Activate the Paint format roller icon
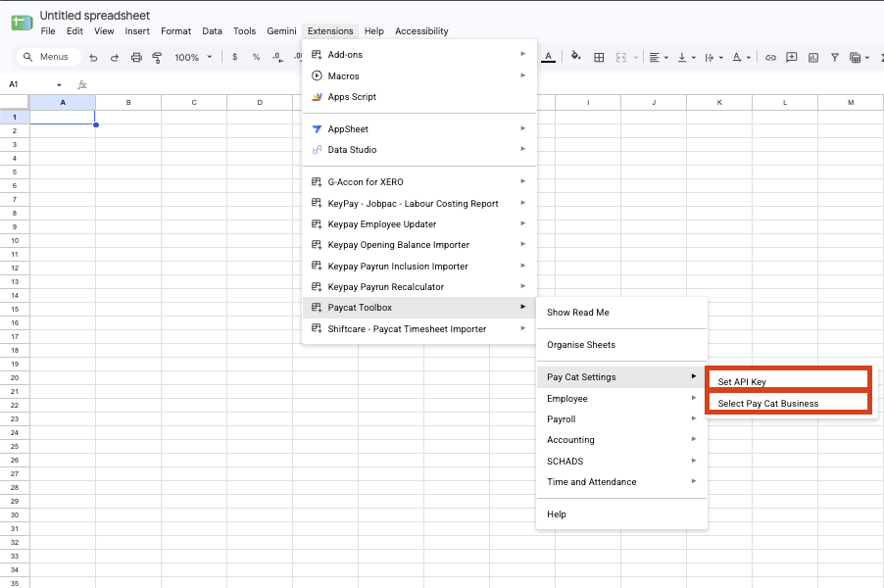Screen dimensions: 884x588 (x=157, y=58)
